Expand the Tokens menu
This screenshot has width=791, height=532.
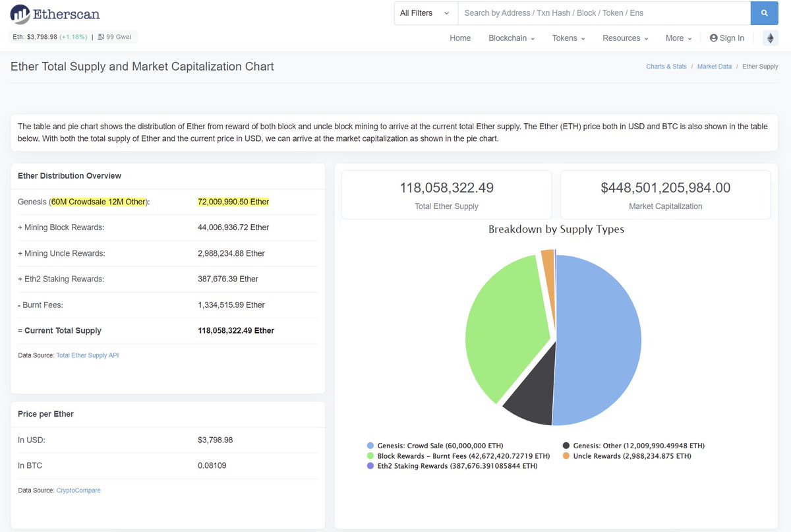pos(569,38)
